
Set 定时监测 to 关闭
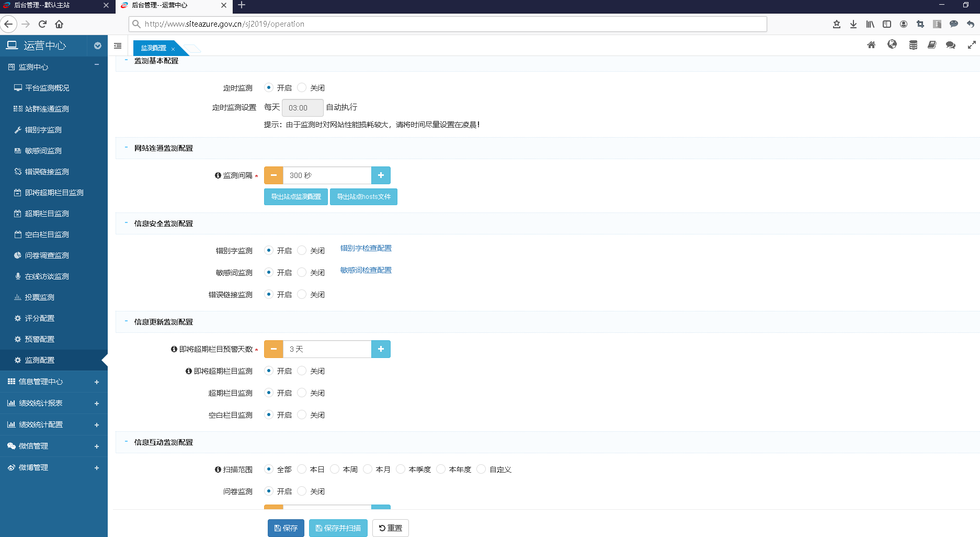302,87
